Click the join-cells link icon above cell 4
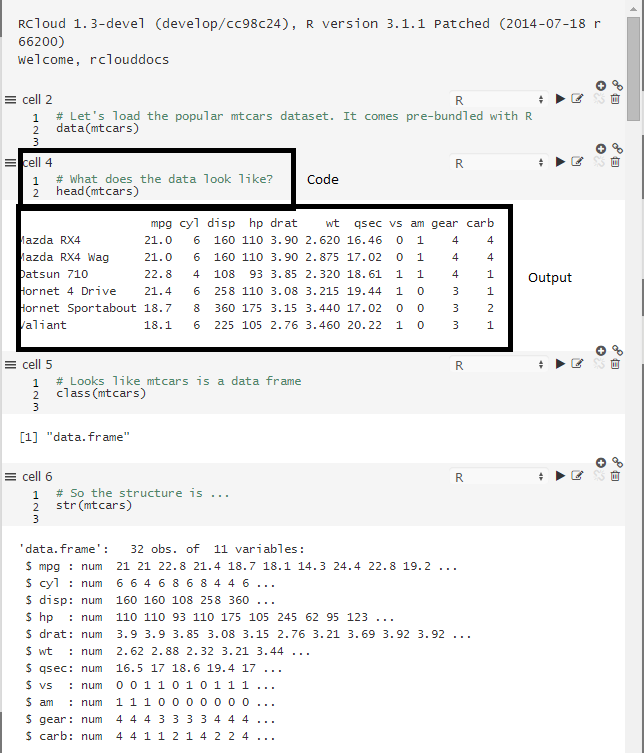 pyautogui.click(x=618, y=148)
